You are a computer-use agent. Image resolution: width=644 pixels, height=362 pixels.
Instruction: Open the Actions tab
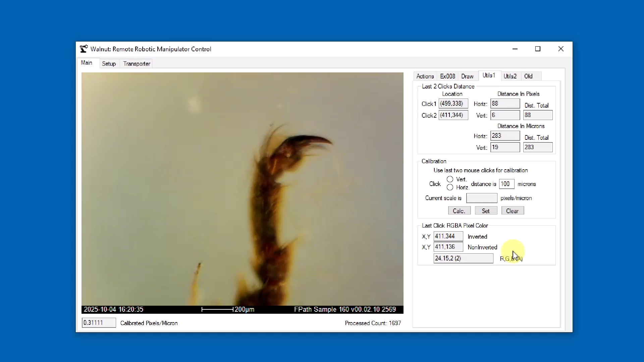pyautogui.click(x=425, y=76)
